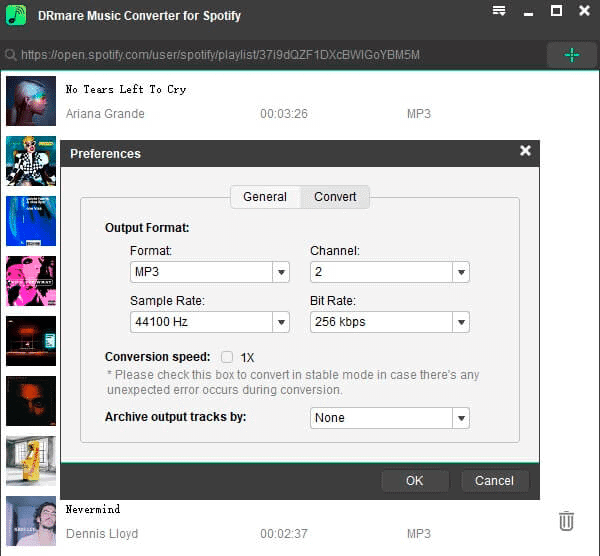Screen dimensions: 600x556
Task: Click the artist name Dennis Lloyd
Action: pos(102,533)
